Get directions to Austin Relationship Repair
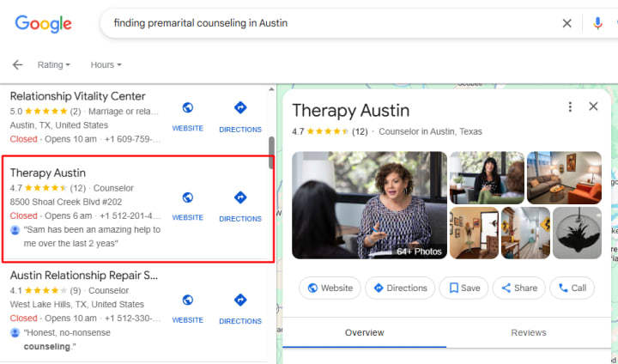Screen dimensions: 618x364 (x=240, y=300)
